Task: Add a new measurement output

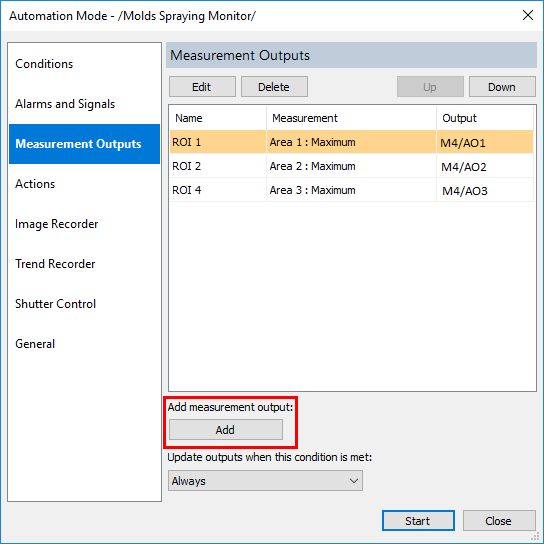Action: (226, 430)
